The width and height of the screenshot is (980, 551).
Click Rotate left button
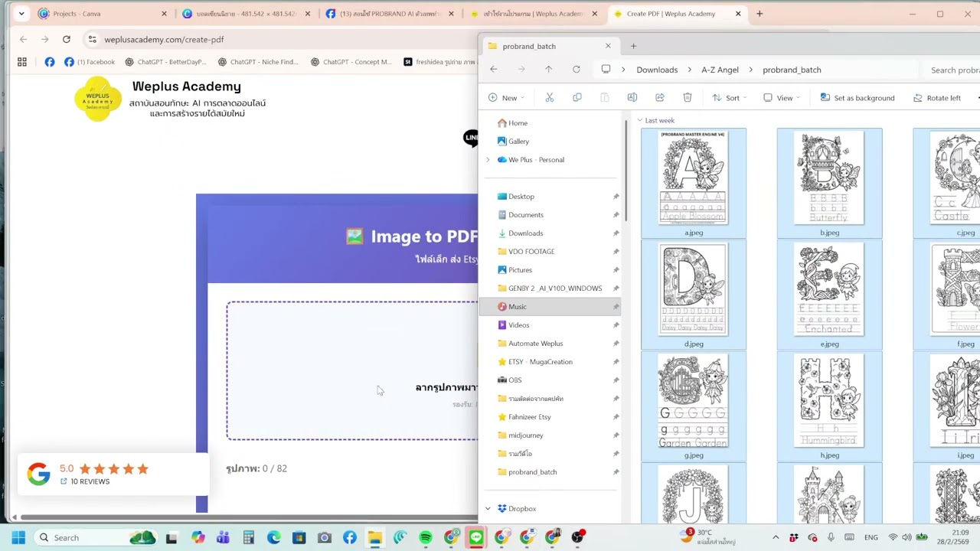[936, 98]
